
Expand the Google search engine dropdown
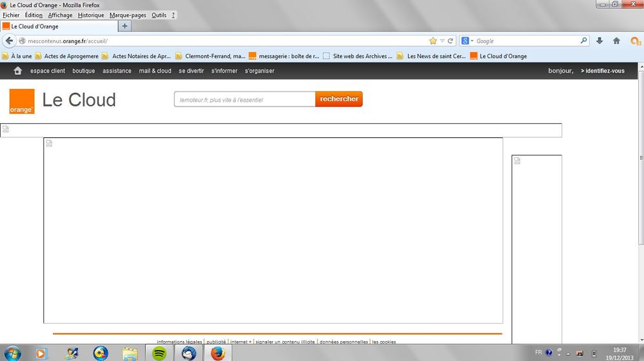point(467,41)
